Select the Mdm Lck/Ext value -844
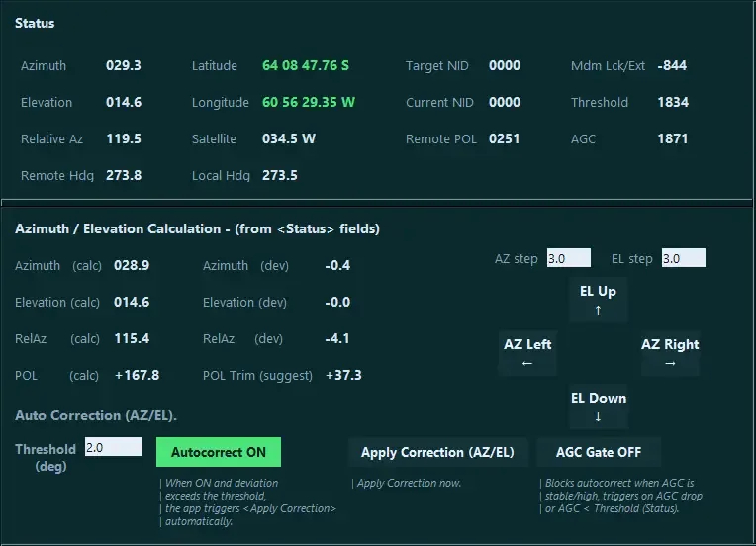756x546 pixels. (672, 65)
